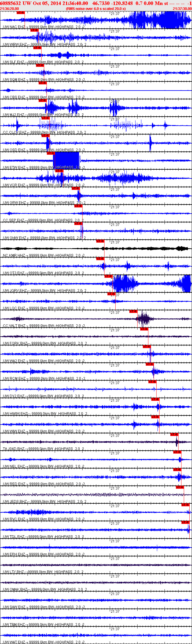Select the UW SAW EHZ waveform trace
Viewport: 192px width, 644px height.
[x=96, y=600]
